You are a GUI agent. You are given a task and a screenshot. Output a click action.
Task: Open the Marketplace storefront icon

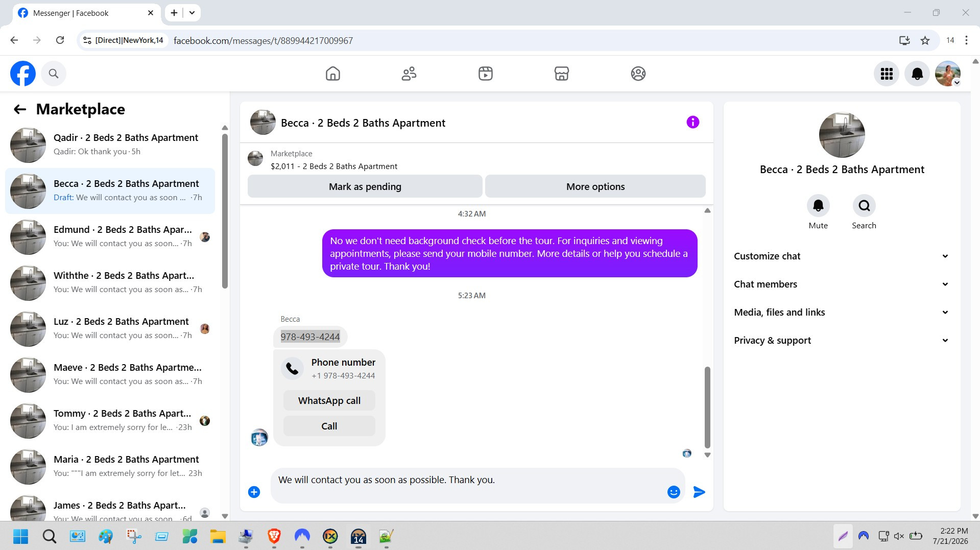click(562, 74)
